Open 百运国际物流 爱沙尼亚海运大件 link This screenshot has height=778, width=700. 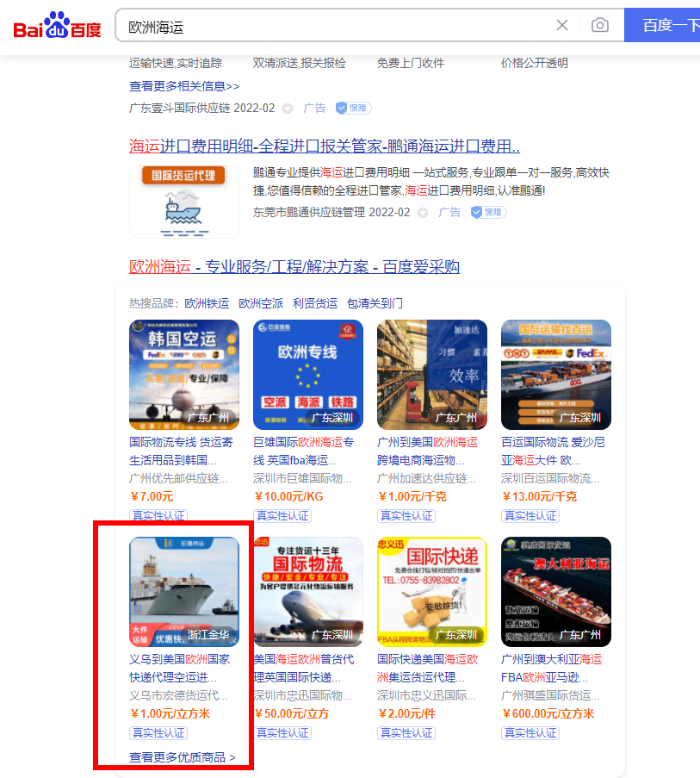click(553, 451)
